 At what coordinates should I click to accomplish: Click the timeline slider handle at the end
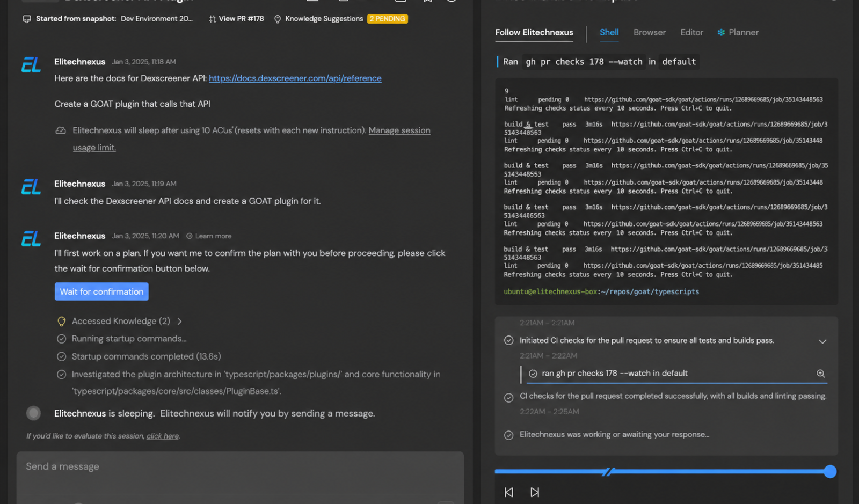[830, 472]
